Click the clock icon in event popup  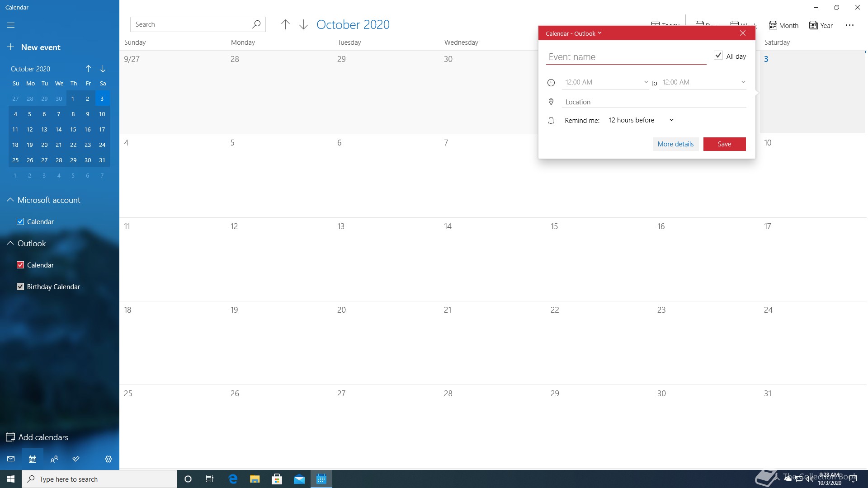click(x=551, y=83)
